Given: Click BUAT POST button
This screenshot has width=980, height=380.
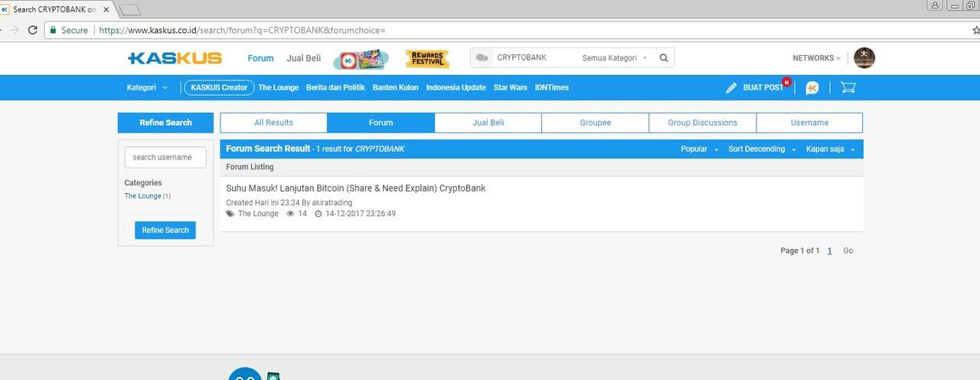Looking at the screenshot, I should (763, 87).
